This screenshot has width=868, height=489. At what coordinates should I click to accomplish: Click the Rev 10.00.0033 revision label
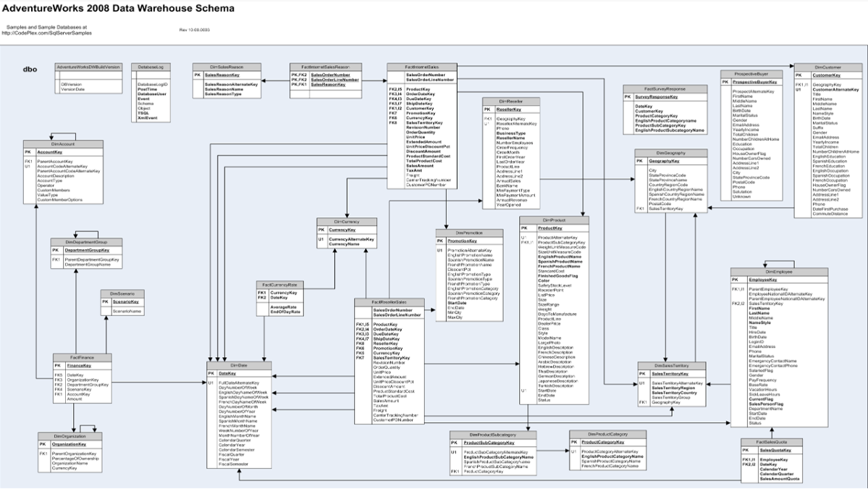coord(194,30)
